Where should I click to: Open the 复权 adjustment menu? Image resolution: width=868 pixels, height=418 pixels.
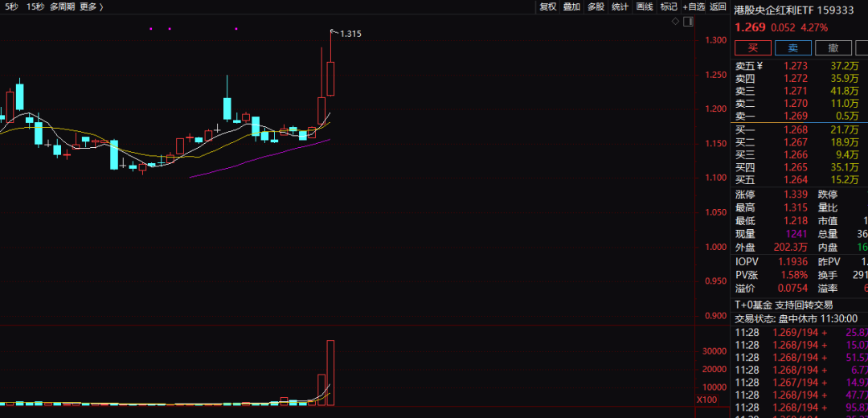coord(547,6)
